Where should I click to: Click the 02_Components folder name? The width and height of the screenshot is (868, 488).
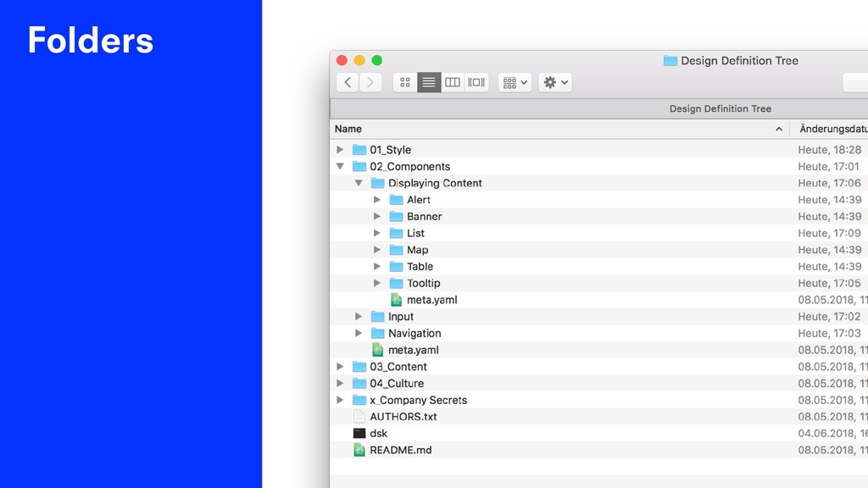point(409,167)
